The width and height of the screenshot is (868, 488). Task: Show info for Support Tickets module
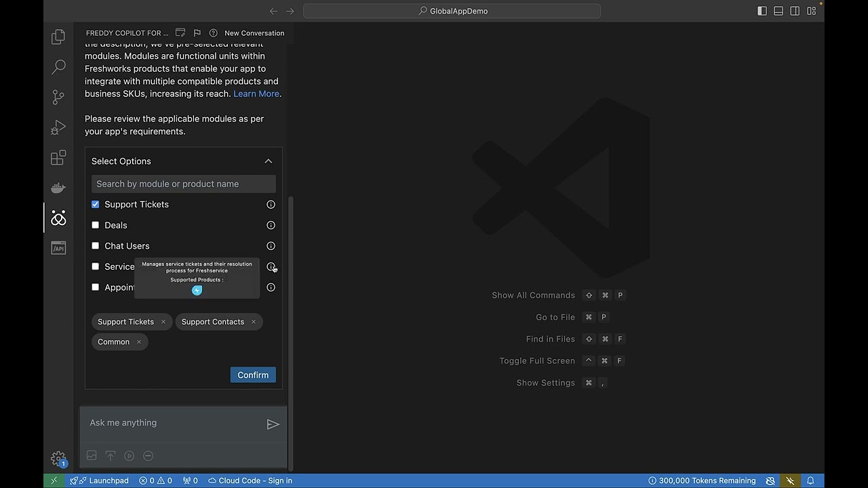point(271,204)
